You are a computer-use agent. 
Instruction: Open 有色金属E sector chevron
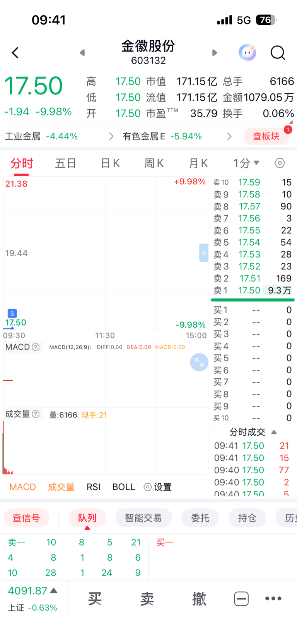click(x=229, y=136)
